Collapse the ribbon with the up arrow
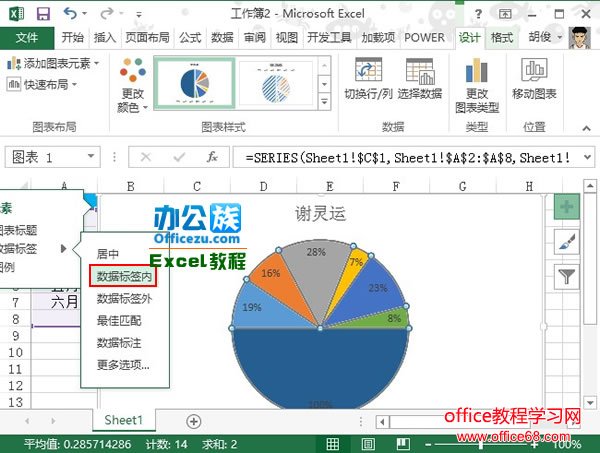Image resolution: width=600 pixels, height=453 pixels. click(x=586, y=128)
